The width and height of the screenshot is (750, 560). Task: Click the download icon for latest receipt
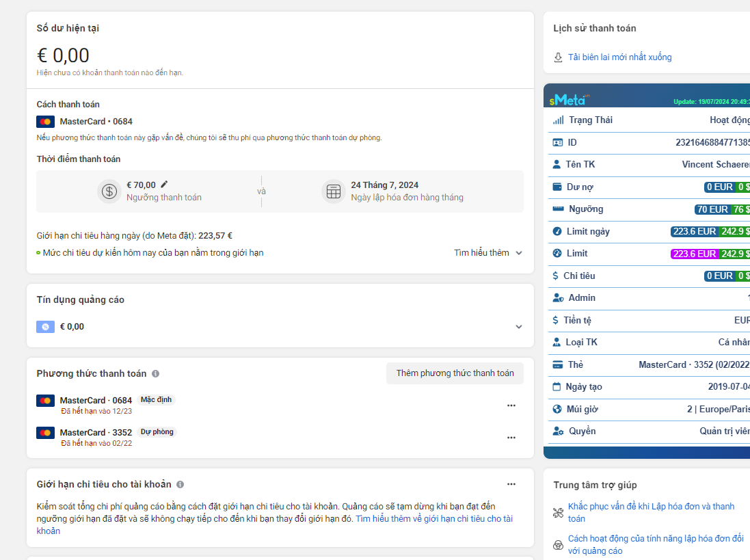(559, 57)
